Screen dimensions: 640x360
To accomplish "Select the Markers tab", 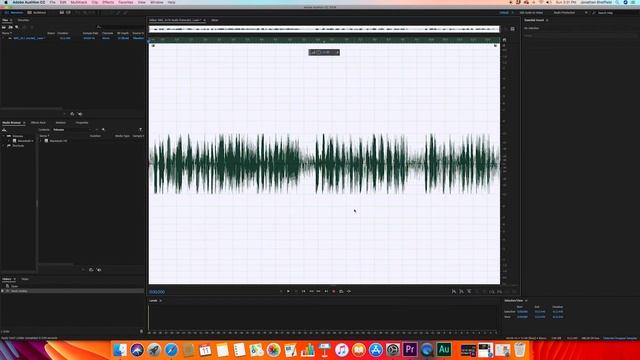I will 61,122.
